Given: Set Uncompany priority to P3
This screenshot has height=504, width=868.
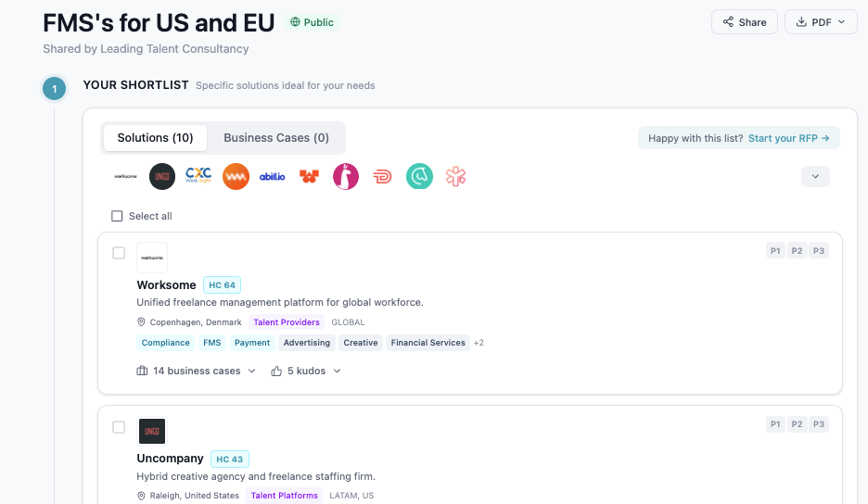Looking at the screenshot, I should [x=819, y=424].
